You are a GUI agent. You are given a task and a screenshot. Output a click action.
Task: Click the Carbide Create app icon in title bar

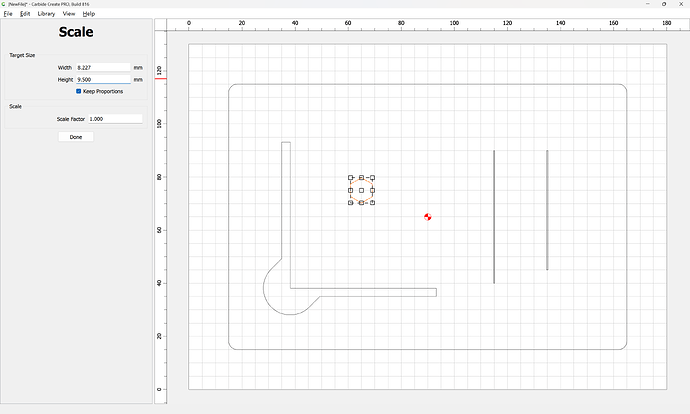pyautogui.click(x=4, y=4)
